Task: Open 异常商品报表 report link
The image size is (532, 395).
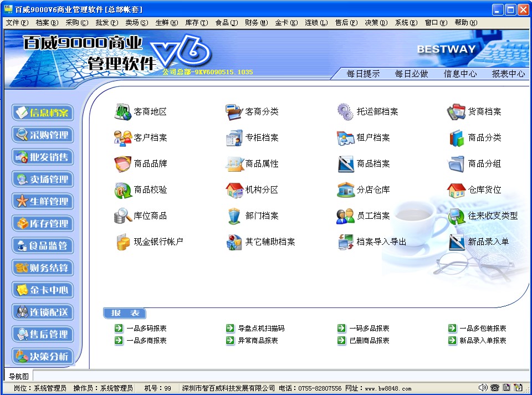Action: point(258,340)
